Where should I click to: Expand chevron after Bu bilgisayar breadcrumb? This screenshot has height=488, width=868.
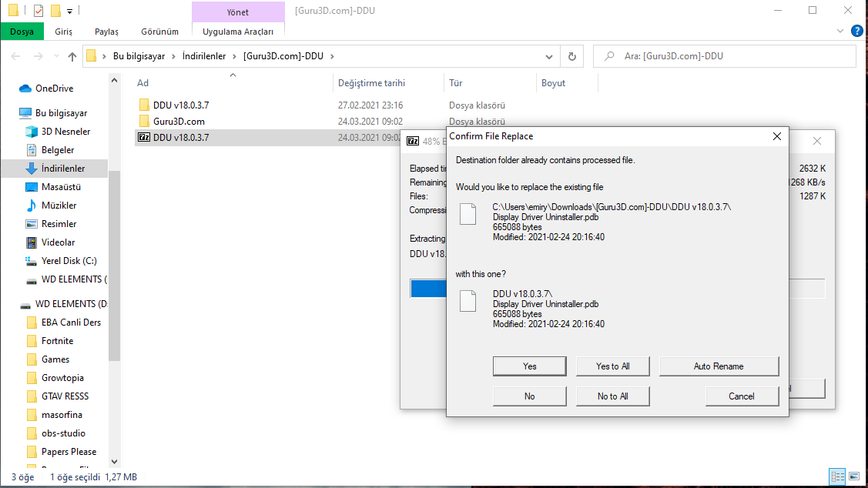(174, 56)
